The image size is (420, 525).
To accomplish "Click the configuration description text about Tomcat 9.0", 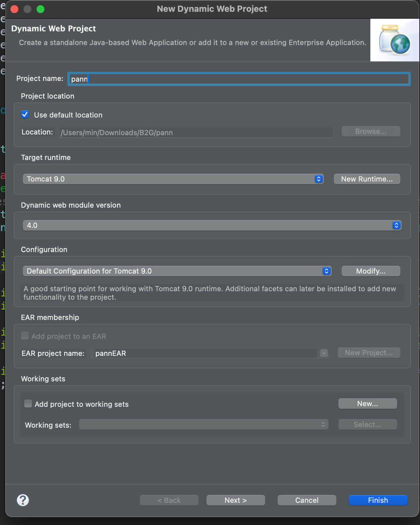I will click(210, 293).
